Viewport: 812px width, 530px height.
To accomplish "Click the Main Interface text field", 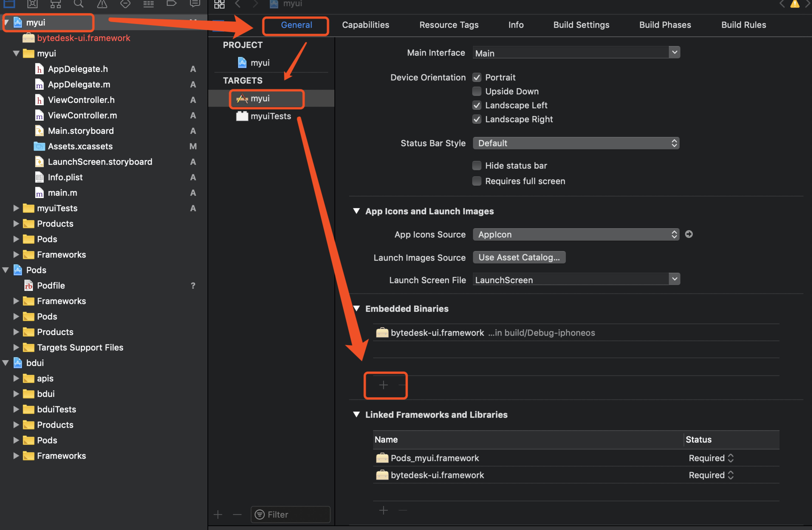I will pyautogui.click(x=570, y=53).
